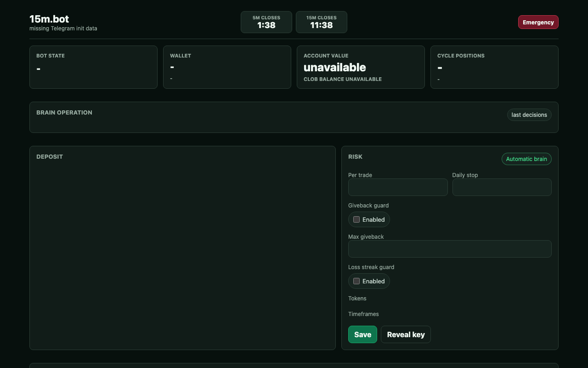Save the risk settings
The width and height of the screenshot is (588, 368).
pyautogui.click(x=362, y=334)
